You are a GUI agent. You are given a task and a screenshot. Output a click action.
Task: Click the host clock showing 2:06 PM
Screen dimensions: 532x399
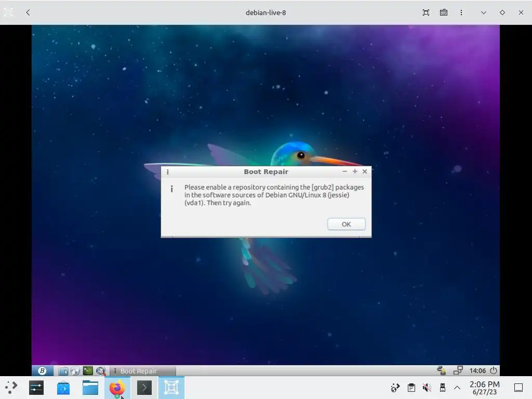pos(485,388)
